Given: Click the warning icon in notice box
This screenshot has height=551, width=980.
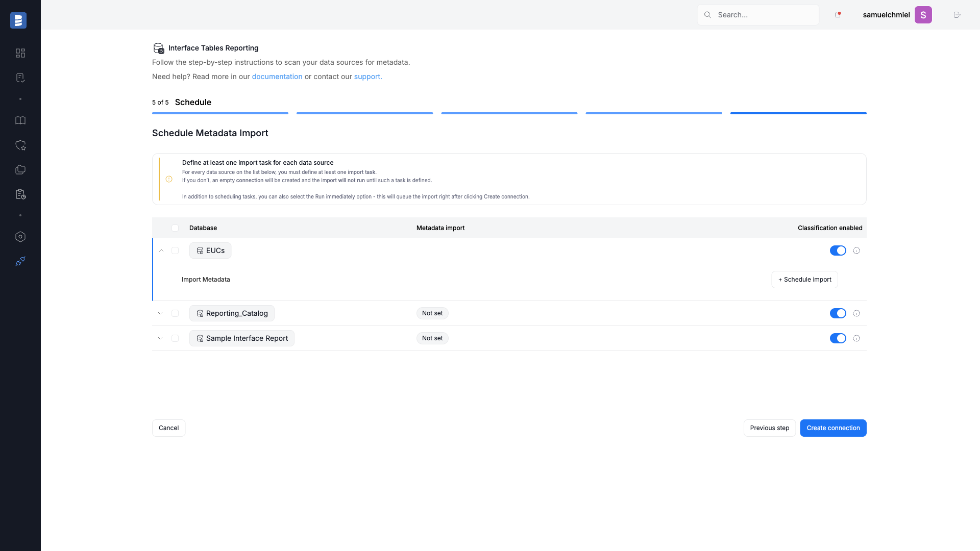Looking at the screenshot, I should (x=169, y=179).
